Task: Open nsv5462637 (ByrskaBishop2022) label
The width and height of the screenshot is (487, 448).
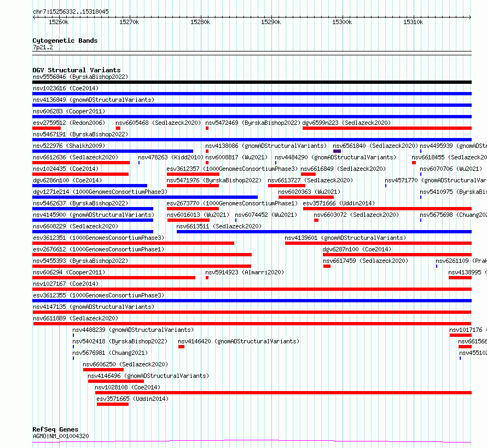Action: pyautogui.click(x=80, y=203)
